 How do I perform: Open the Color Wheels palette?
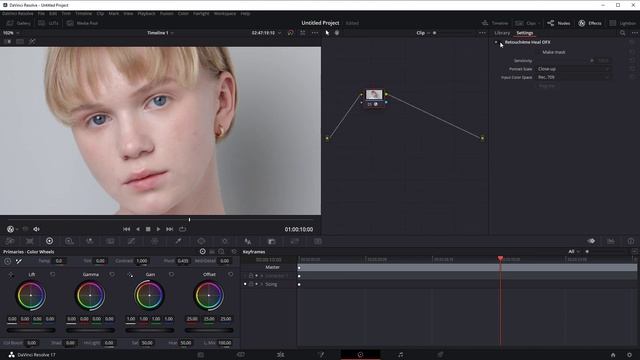point(49,241)
